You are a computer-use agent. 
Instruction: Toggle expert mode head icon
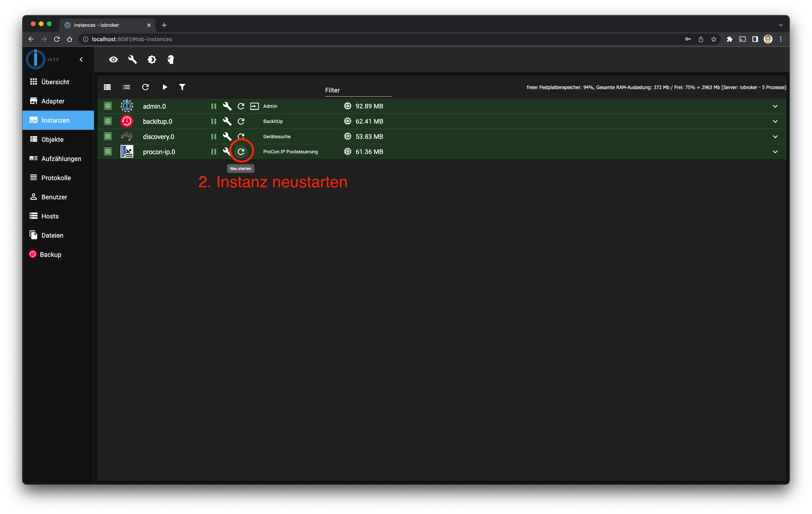(171, 60)
